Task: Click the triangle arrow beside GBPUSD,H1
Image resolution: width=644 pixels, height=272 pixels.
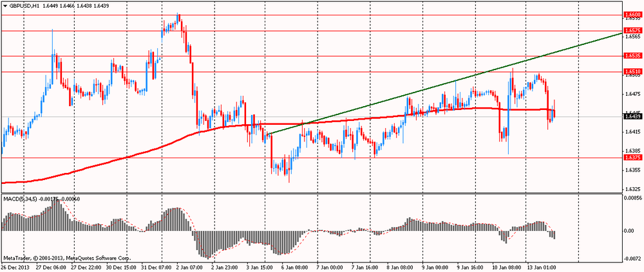Action: (5, 6)
